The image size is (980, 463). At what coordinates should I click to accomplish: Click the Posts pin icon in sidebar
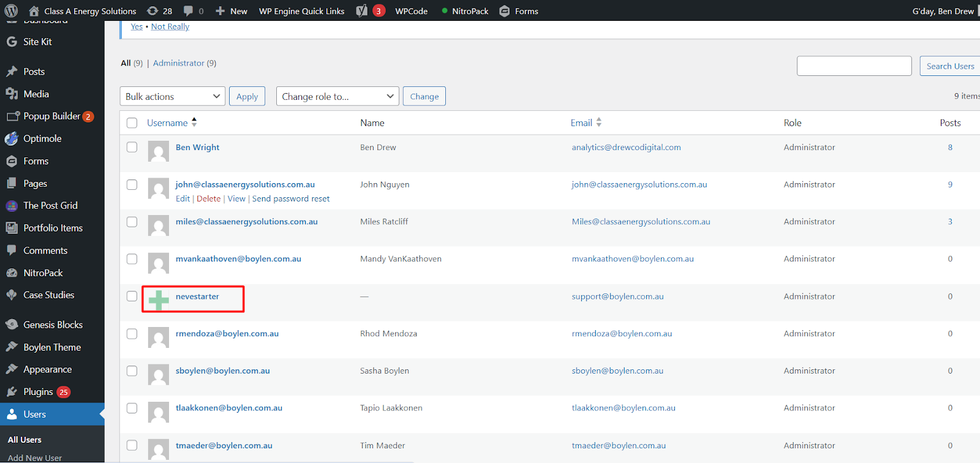12,72
